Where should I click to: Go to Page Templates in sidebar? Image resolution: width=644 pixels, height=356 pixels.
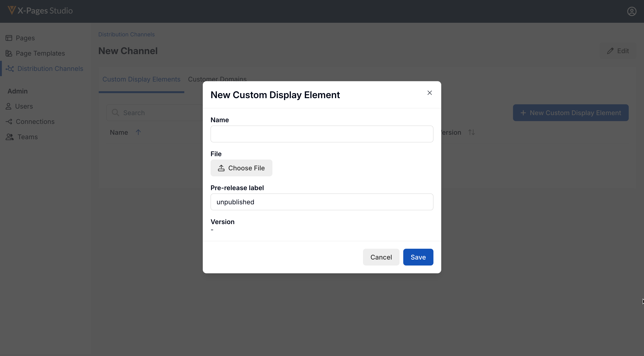(40, 53)
